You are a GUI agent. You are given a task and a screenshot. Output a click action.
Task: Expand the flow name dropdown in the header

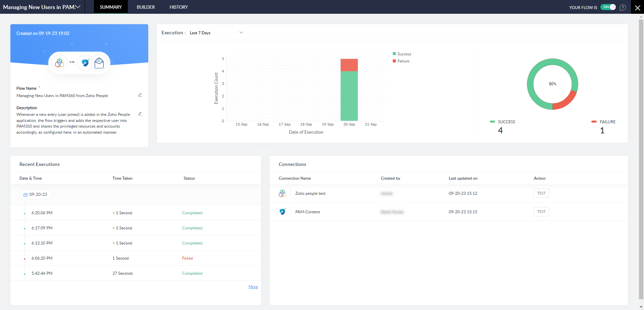coord(78,6)
